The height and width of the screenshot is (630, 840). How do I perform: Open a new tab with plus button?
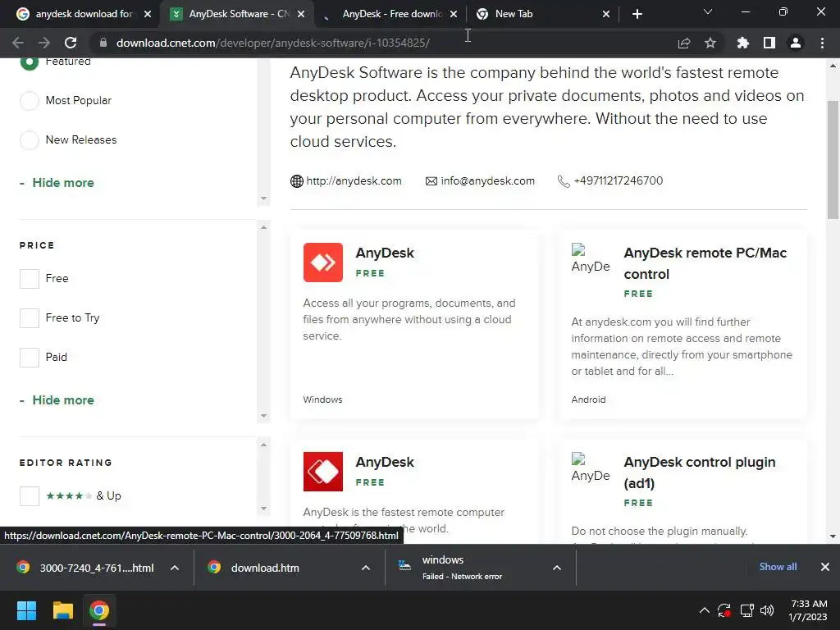(x=637, y=14)
